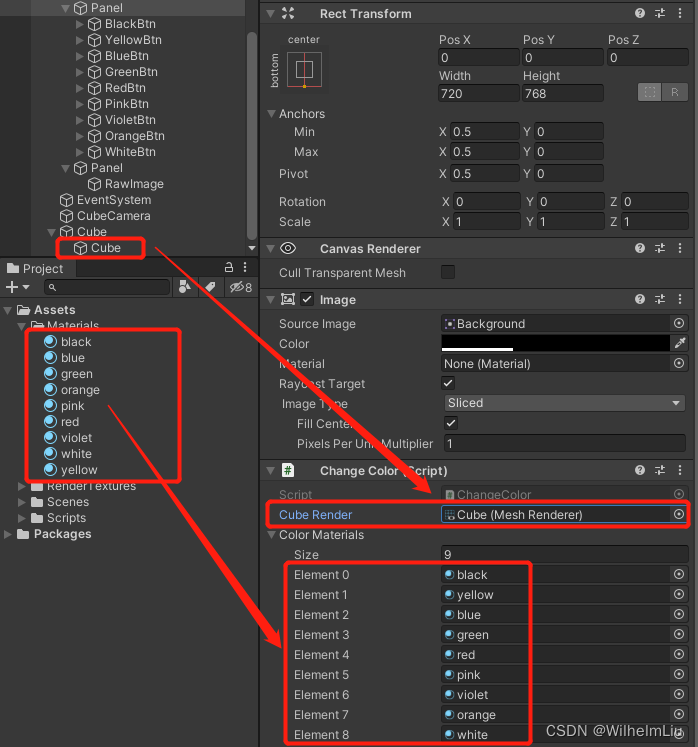
Task: Toggle hidden packages visibility count
Action: coord(241,287)
